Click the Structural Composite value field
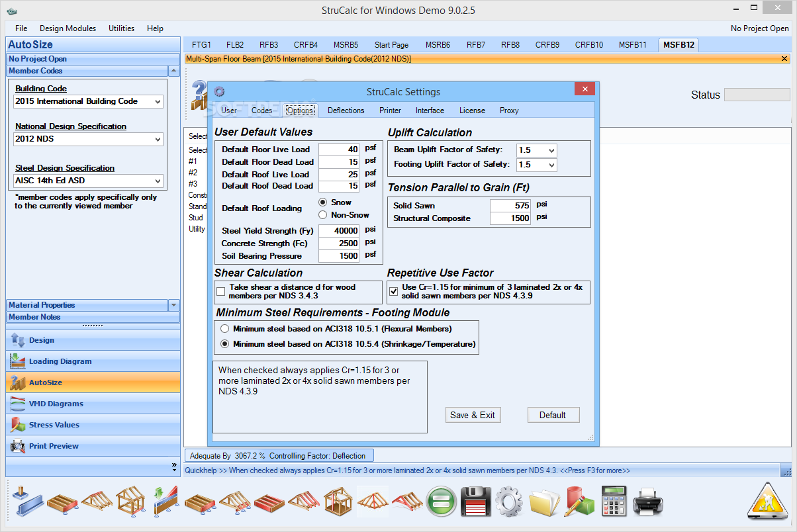This screenshot has width=797, height=532. click(x=510, y=218)
